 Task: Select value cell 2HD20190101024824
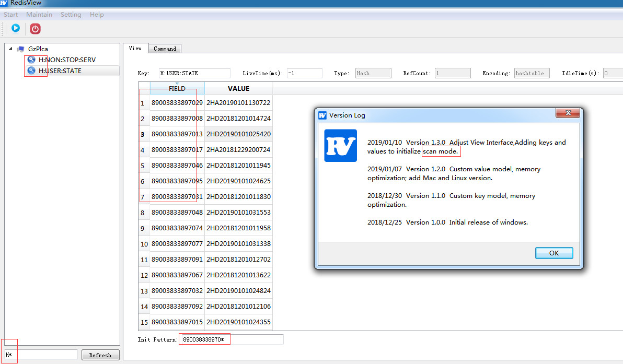(238, 290)
